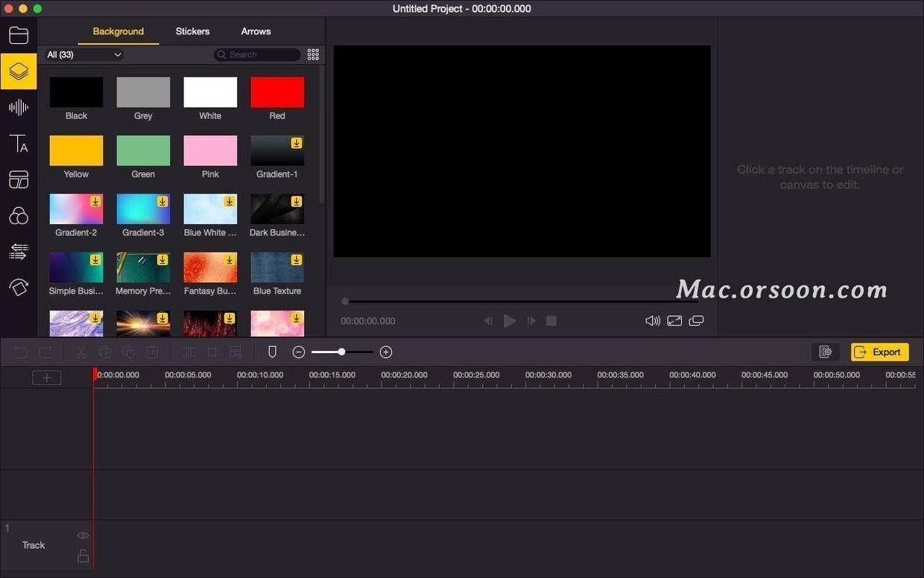The image size is (924, 578).
Task: Click the fullscreen preview icon
Action: tap(674, 321)
